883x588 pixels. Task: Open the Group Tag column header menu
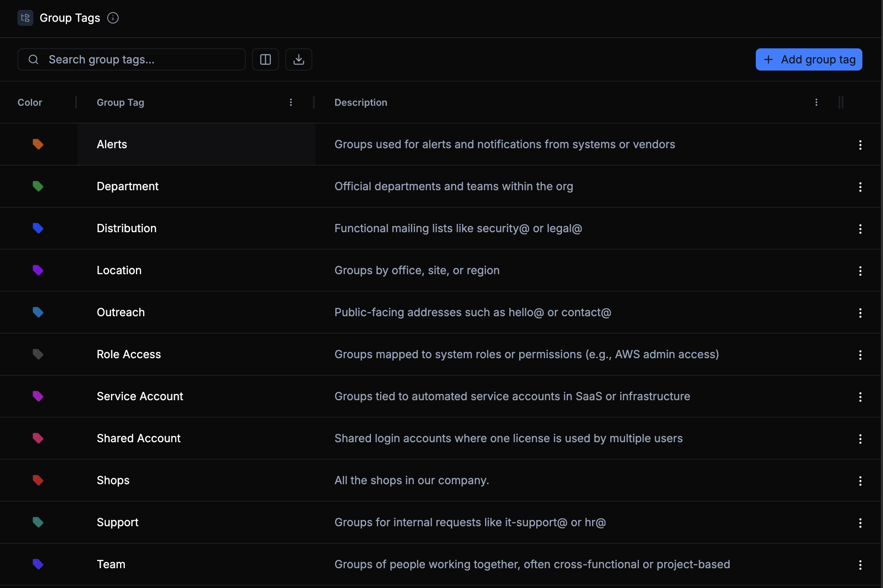(x=291, y=102)
